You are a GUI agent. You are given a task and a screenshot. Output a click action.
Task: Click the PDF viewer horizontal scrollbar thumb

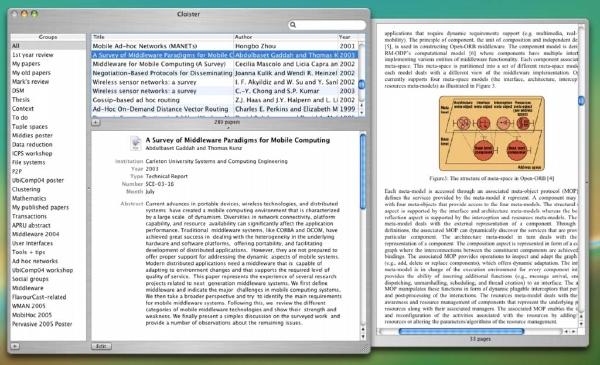point(461,331)
